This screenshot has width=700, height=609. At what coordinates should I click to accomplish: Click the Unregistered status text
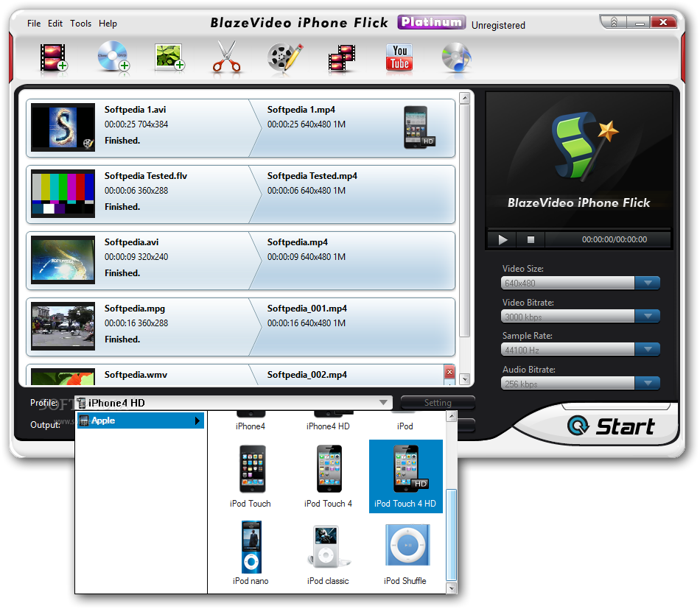click(x=498, y=26)
